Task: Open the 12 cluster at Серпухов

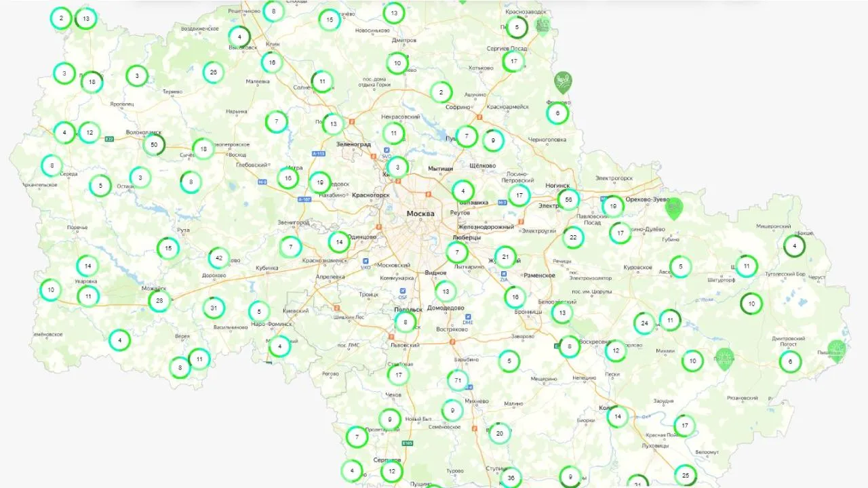Action: (391, 471)
